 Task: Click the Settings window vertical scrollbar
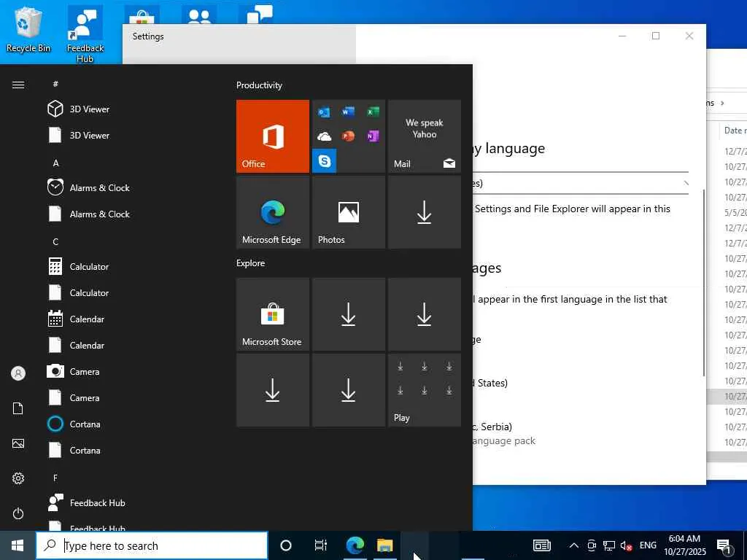click(704, 282)
